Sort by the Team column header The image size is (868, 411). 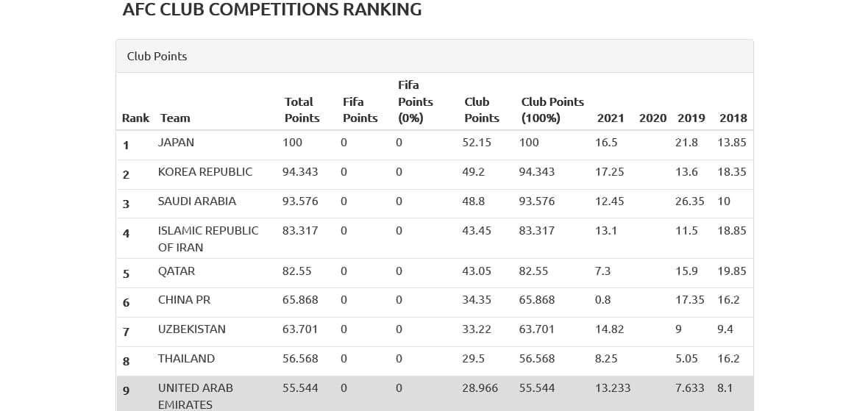(175, 118)
